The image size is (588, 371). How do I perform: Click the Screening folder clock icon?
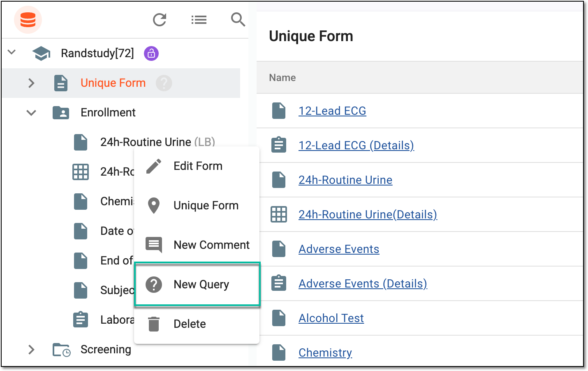(x=62, y=350)
